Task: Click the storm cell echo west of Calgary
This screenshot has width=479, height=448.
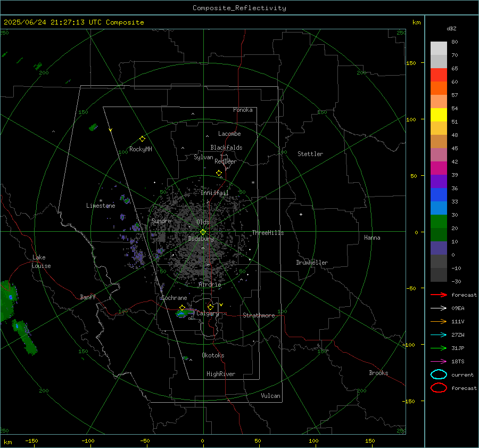Action: (185, 313)
